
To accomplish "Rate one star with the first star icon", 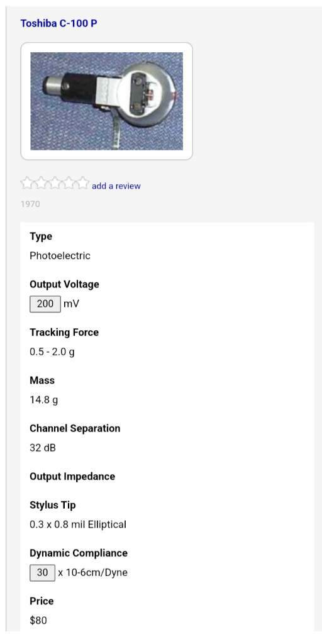I will pyautogui.click(x=28, y=183).
